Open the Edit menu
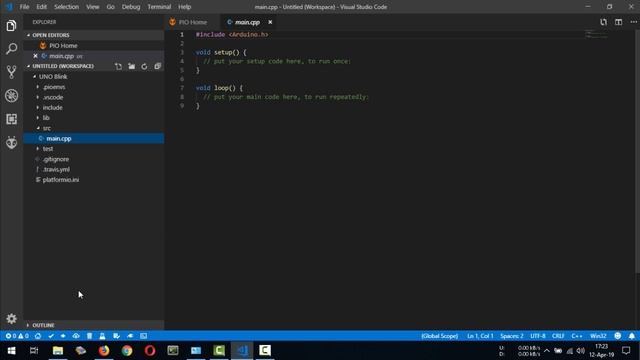 click(42, 7)
